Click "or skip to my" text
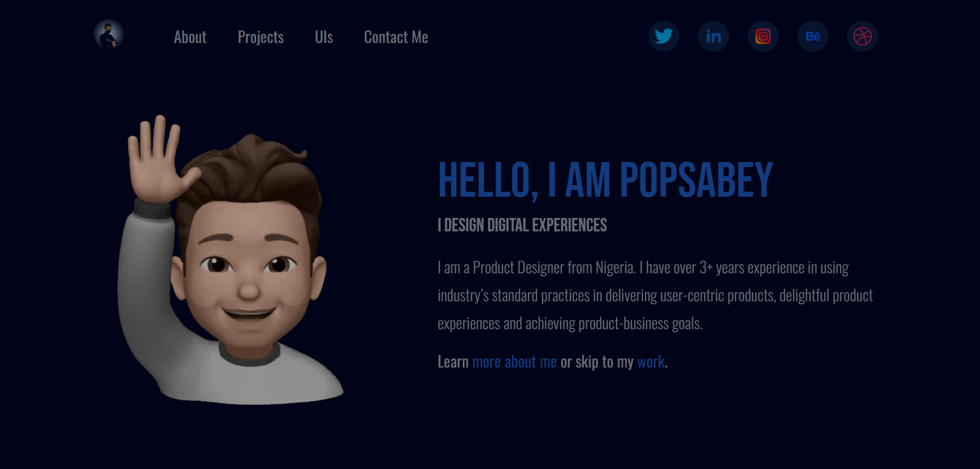This screenshot has width=980, height=469. click(x=597, y=362)
